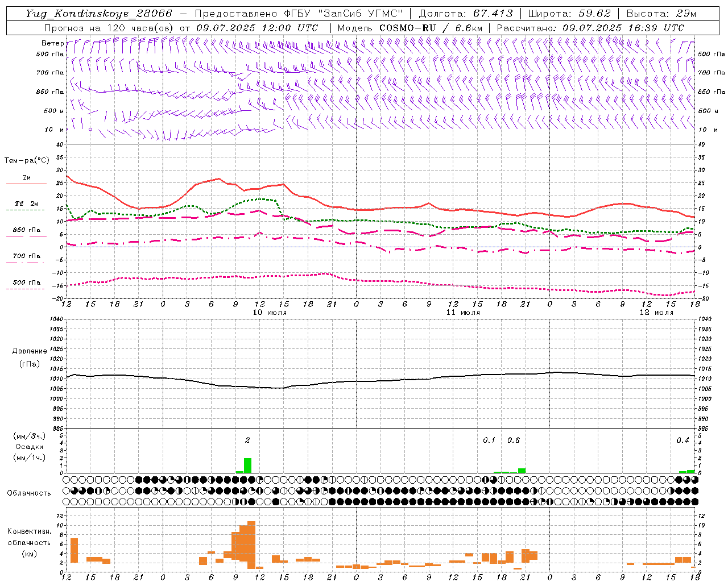
Task: Click the Прогноз на 120 часа(ов) text
Action: click(109, 28)
